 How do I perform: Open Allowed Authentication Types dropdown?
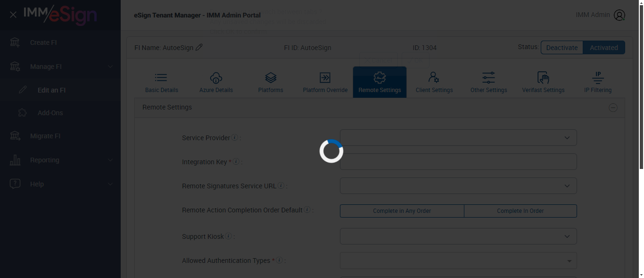click(458, 261)
